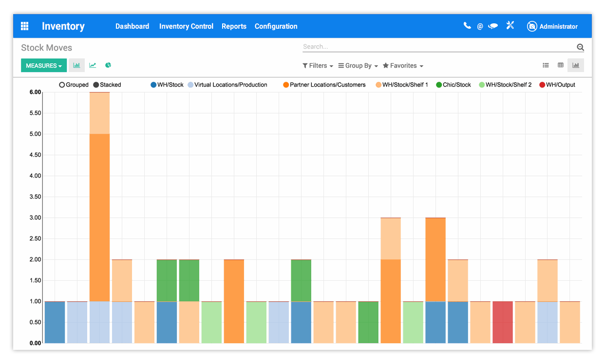Click into the Search field
Viewport: 605px width, 364px height.
point(438,47)
